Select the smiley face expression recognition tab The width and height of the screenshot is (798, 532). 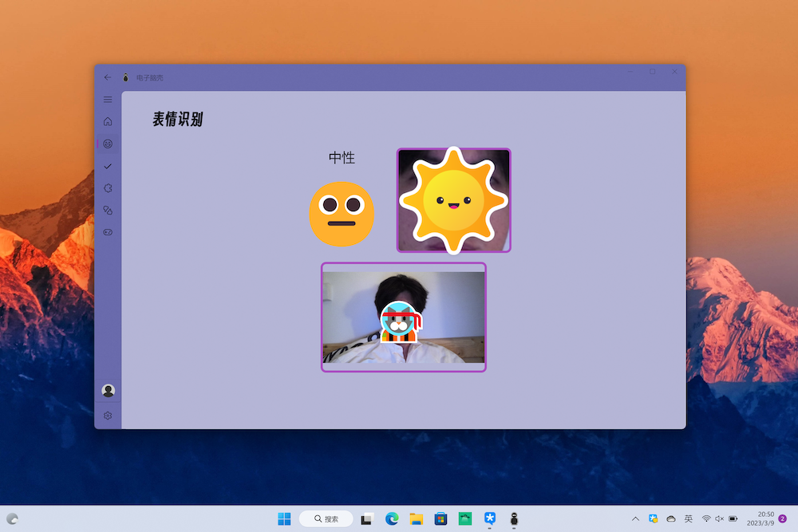tap(108, 144)
